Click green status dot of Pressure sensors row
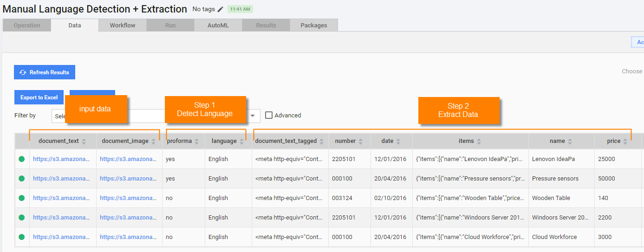 [21, 178]
